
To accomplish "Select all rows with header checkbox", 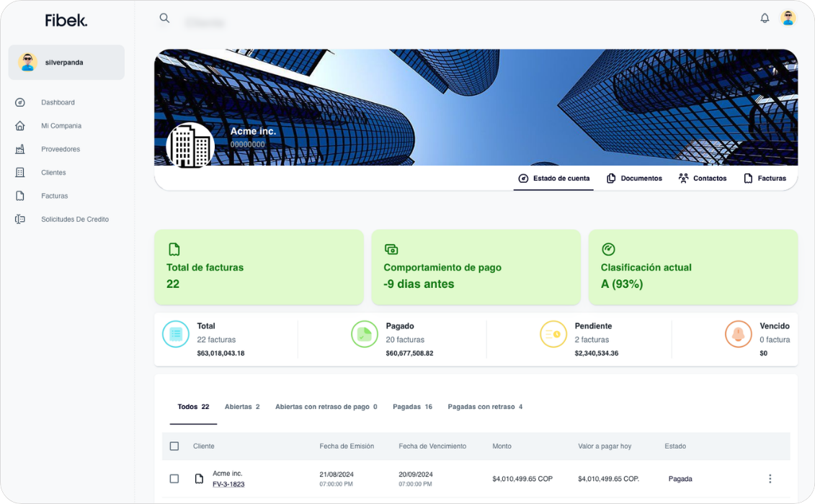I will (174, 446).
